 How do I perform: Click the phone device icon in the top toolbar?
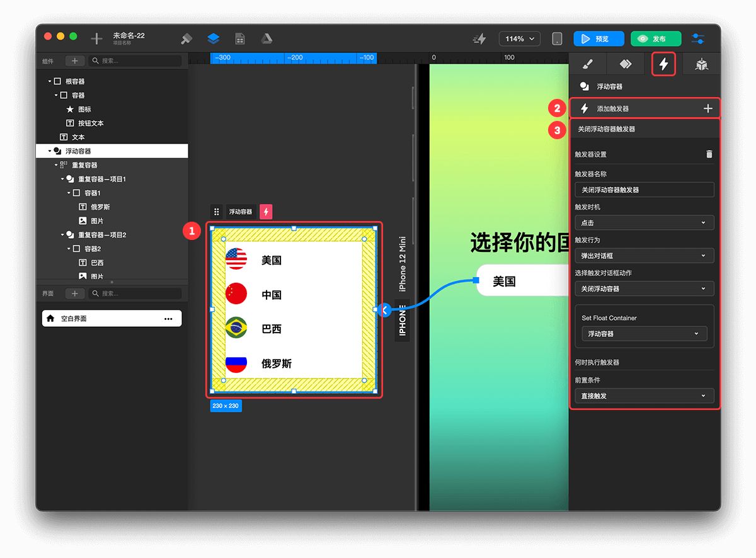click(x=557, y=39)
